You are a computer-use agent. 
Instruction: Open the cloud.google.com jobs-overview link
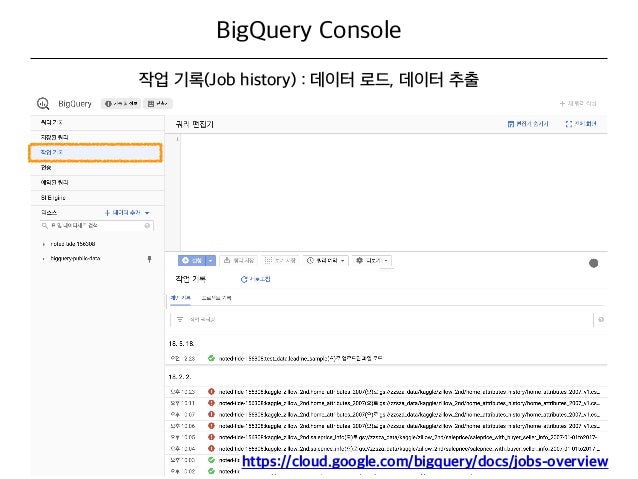(425, 462)
